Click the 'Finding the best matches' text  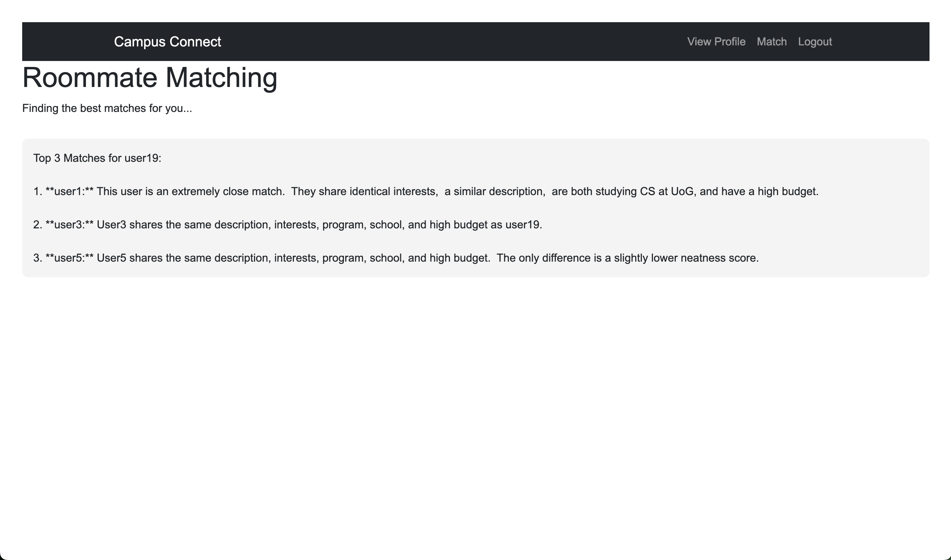107,108
